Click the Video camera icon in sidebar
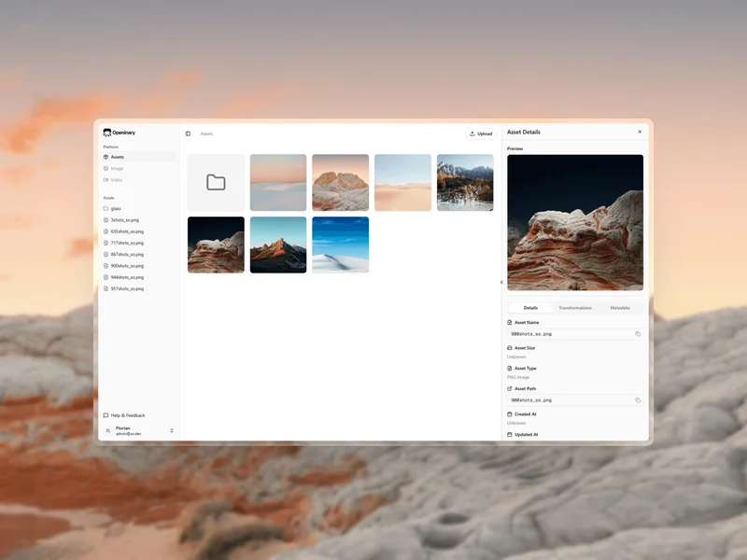This screenshot has width=747, height=560. 106,180
